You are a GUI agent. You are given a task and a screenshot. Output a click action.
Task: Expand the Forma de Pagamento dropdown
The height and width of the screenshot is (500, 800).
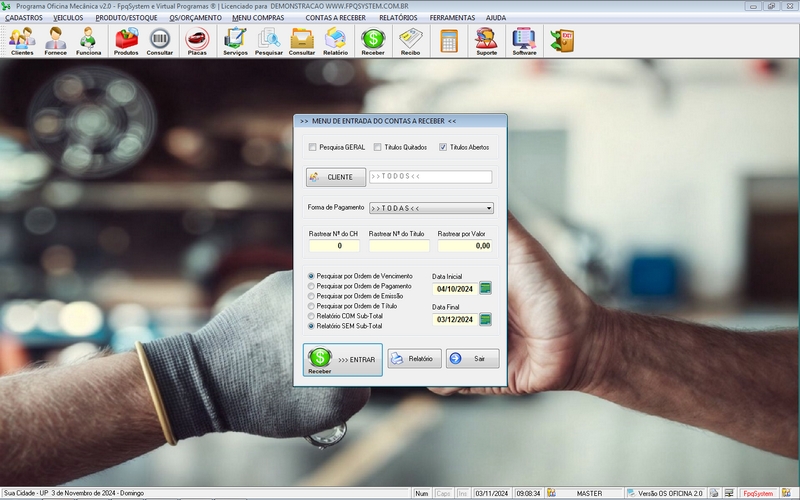pos(489,208)
